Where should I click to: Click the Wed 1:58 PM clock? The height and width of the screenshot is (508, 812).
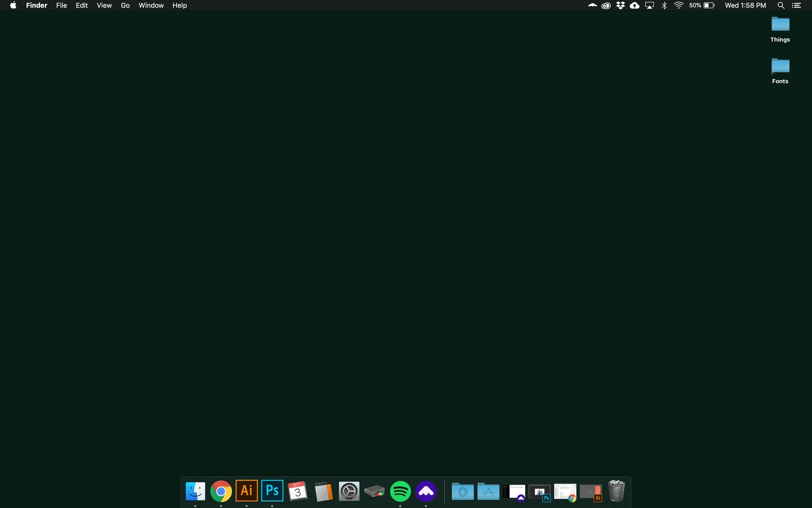pos(745,5)
